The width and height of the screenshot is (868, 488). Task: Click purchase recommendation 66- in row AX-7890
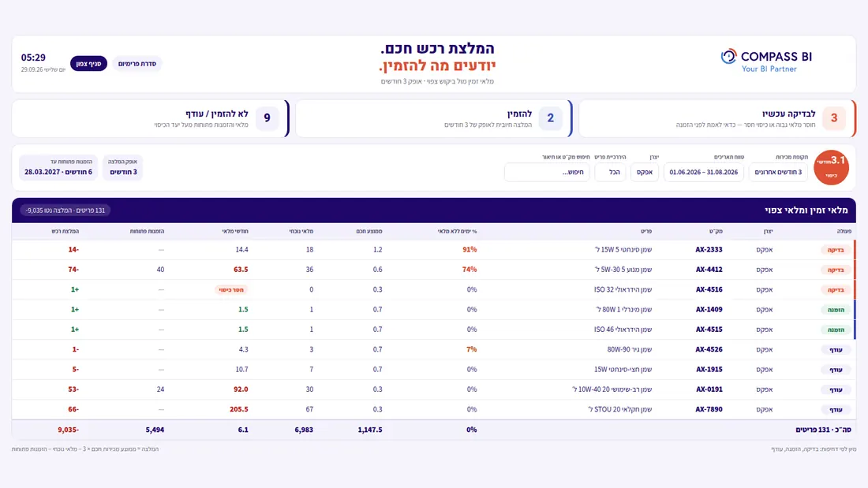click(73, 409)
